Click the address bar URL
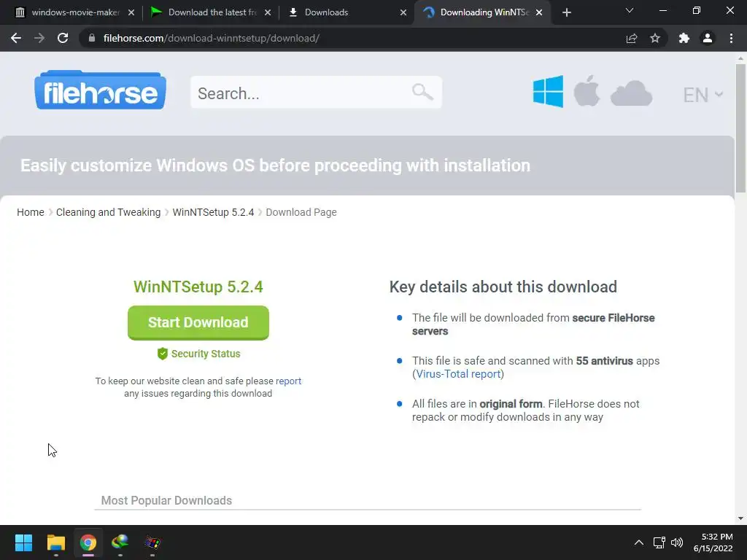This screenshot has width=747, height=560. [x=211, y=38]
